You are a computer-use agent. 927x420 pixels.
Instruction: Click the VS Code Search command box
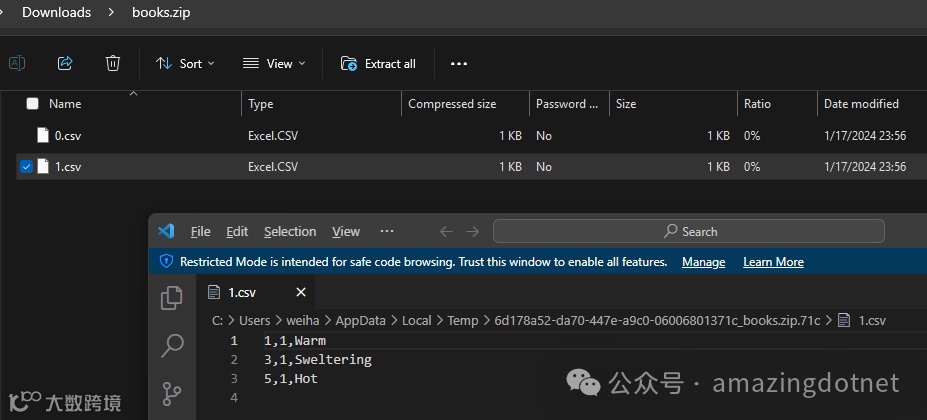pyautogui.click(x=689, y=231)
